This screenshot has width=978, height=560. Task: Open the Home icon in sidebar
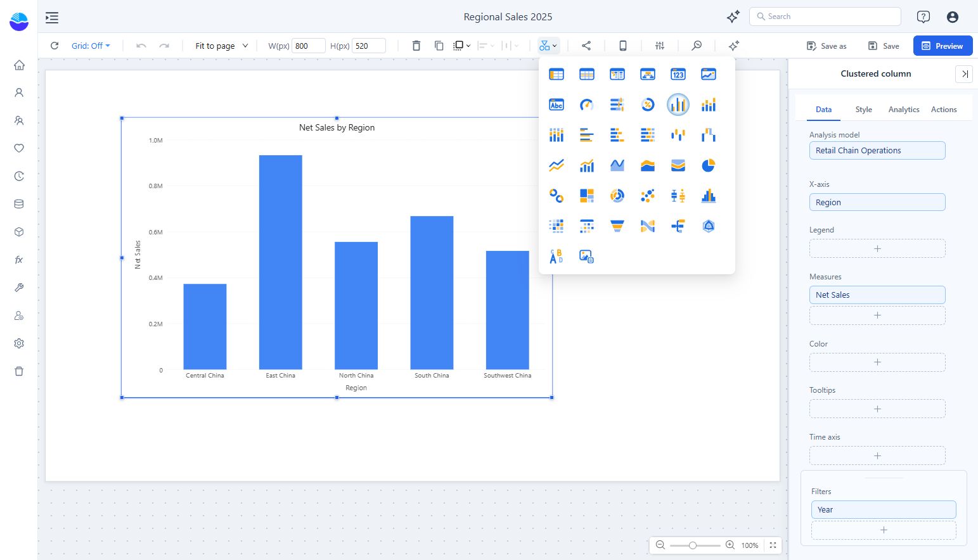click(19, 65)
